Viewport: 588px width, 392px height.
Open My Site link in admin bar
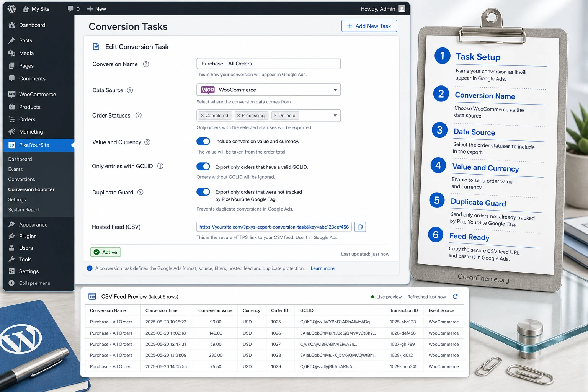[x=36, y=9]
